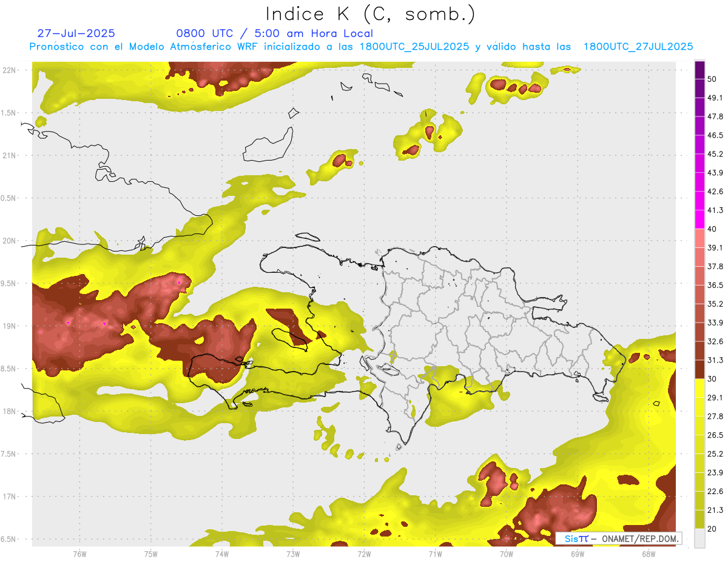
Task: Click the '72W' longitude label
Action: pyautogui.click(x=364, y=554)
